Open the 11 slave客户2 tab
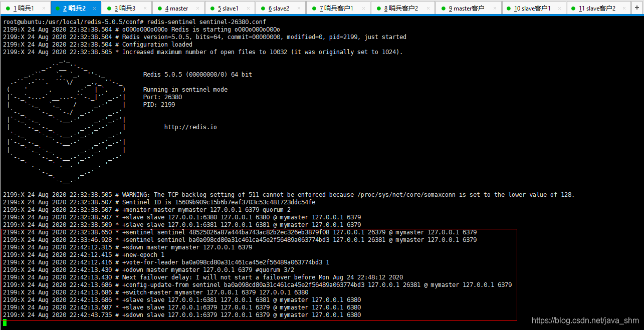 point(598,8)
